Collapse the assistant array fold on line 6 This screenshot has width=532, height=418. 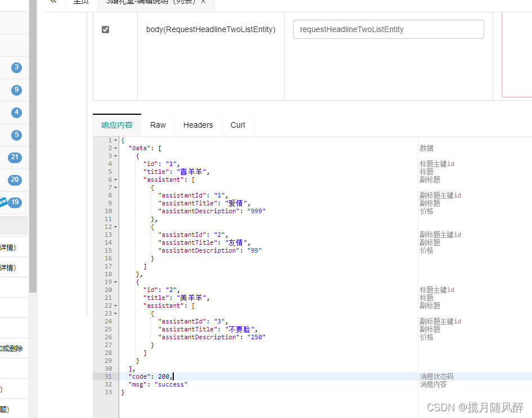(116, 180)
